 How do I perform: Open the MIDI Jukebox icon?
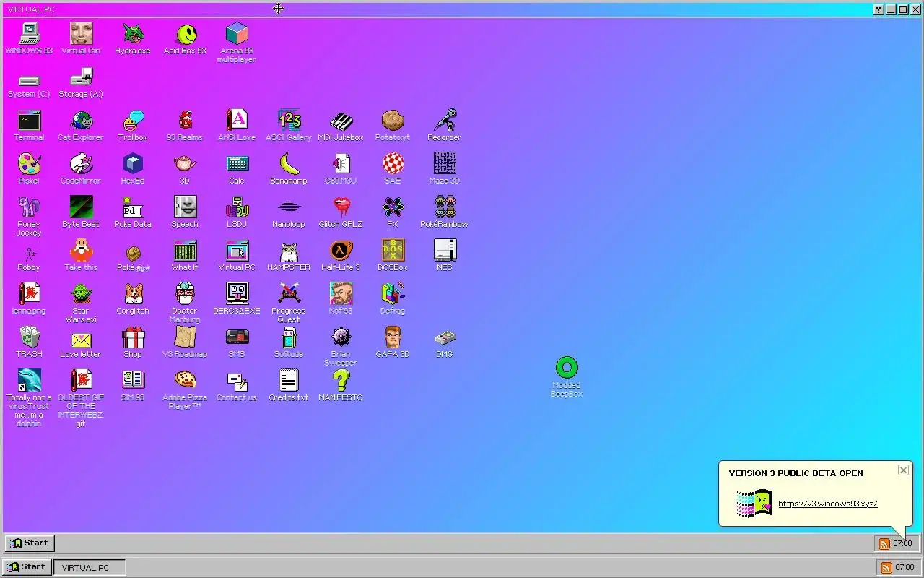pos(341,126)
